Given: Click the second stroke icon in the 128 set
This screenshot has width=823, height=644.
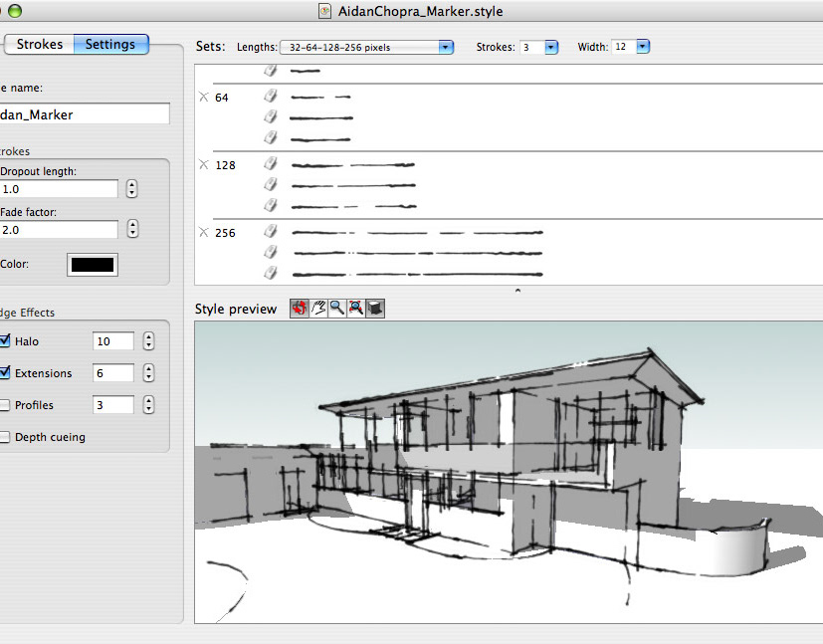Looking at the screenshot, I should [271, 184].
